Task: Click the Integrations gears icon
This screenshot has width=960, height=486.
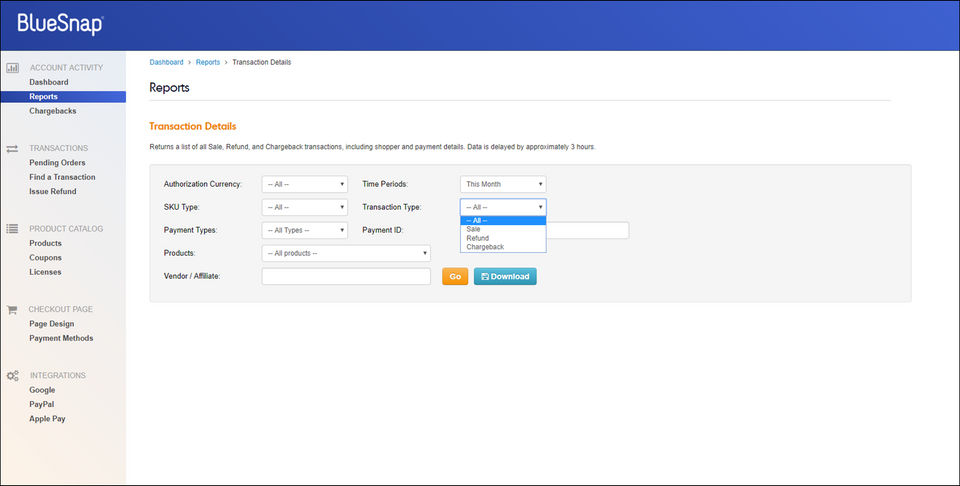Action: coord(12,376)
